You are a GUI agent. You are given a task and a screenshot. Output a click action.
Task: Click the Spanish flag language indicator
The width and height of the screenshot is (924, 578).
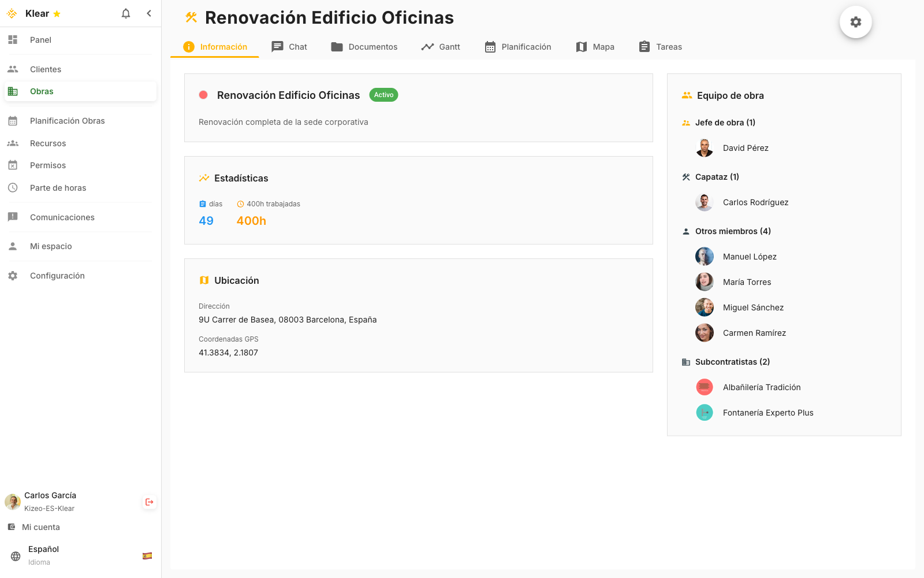coord(147,556)
